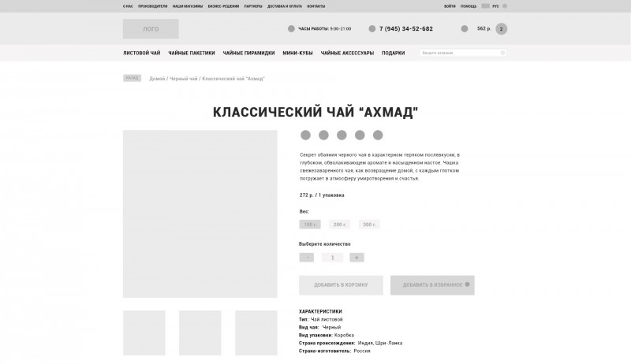631x364 pixels.
Task: Select the first product thumbnail
Action: click(x=144, y=332)
